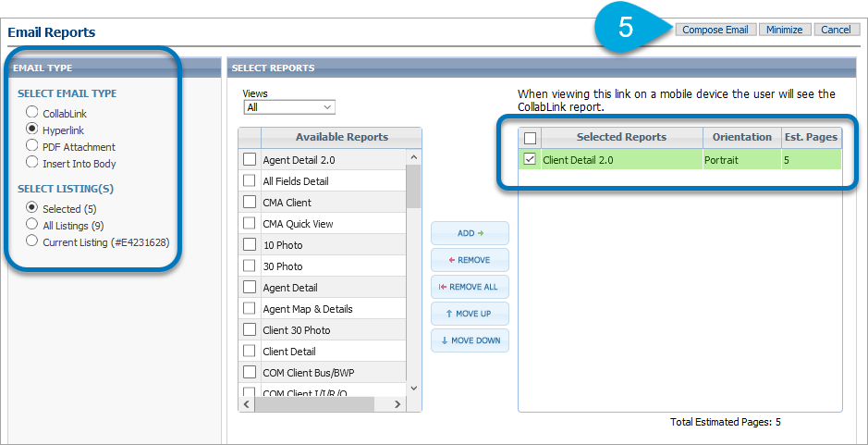
Task: Click the Est. Pages column header
Action: [811, 137]
